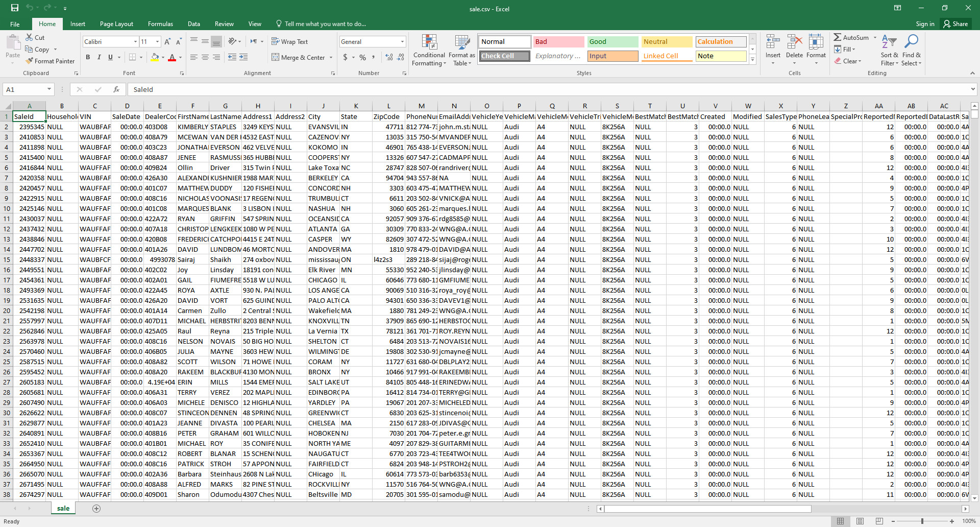Click Increase Decimal icon

pyautogui.click(x=389, y=57)
